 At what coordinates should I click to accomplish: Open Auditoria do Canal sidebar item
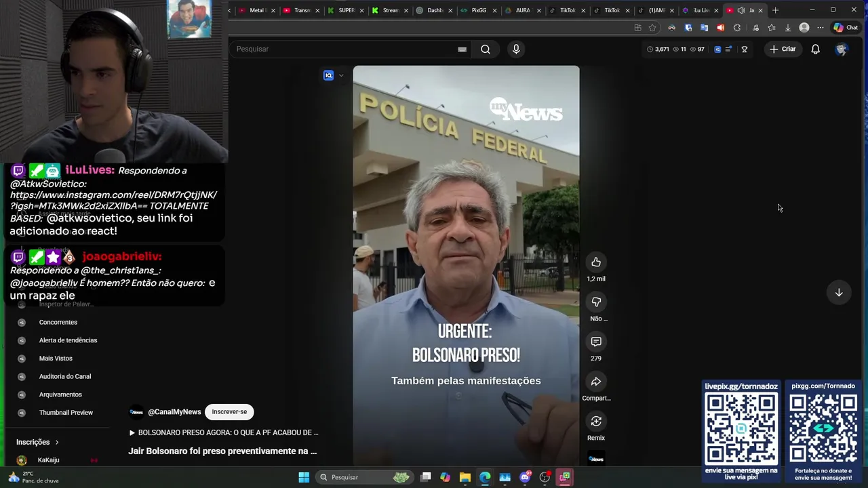tap(65, 376)
